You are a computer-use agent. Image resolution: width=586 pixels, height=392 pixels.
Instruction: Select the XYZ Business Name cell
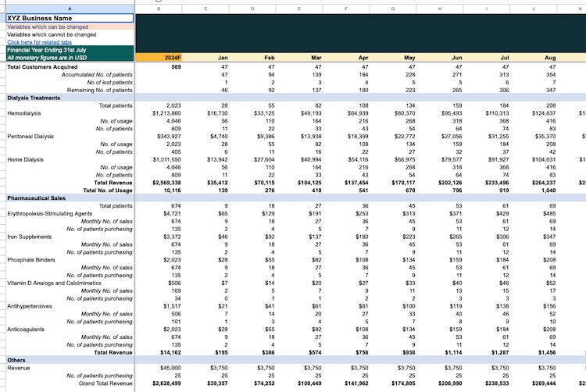tap(70, 18)
